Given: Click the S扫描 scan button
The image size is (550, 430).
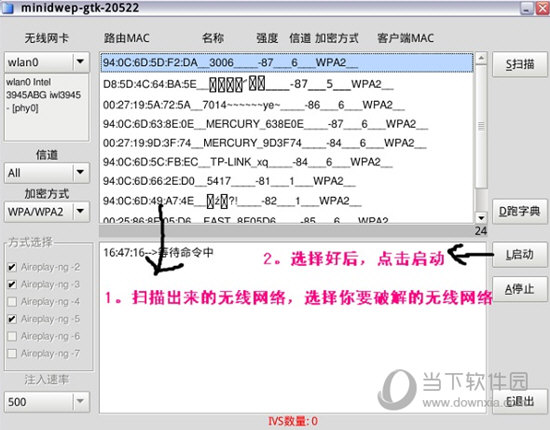Looking at the screenshot, I should (x=519, y=65).
